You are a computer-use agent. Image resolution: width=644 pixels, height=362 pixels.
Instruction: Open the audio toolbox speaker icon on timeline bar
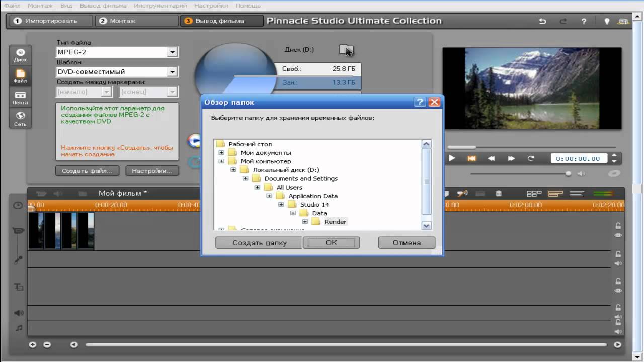(x=58, y=193)
